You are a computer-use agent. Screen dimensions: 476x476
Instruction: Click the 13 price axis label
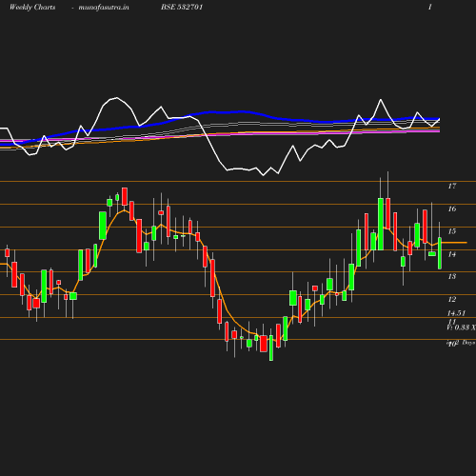452,276
